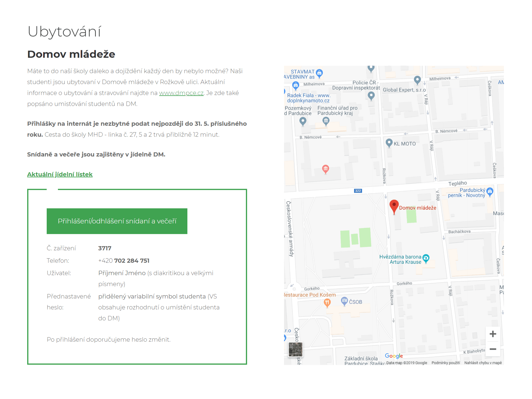The height and width of the screenshot is (399, 532).
Task: Click Přihlášení/odhlášení snídaní a večeří button
Action: tap(117, 221)
